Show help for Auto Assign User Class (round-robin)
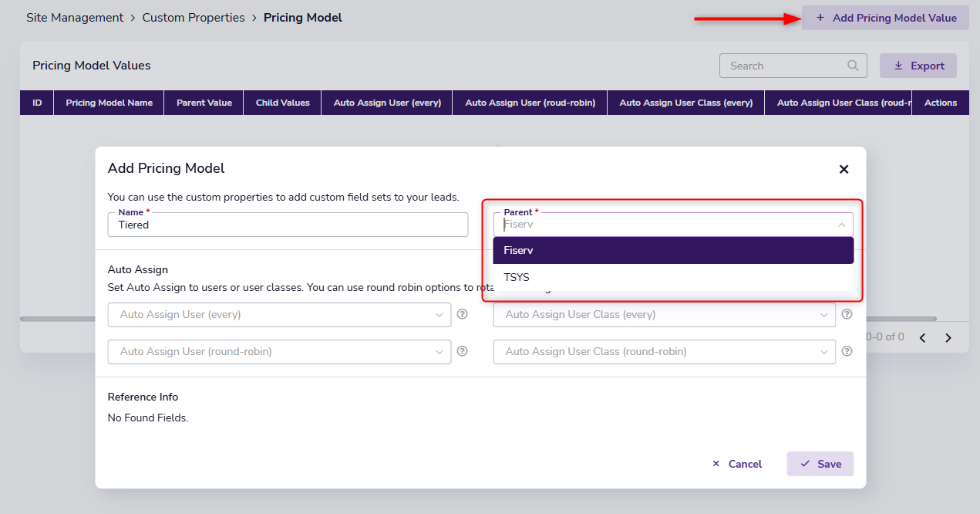Viewport: 980px width, 514px height. point(847,351)
